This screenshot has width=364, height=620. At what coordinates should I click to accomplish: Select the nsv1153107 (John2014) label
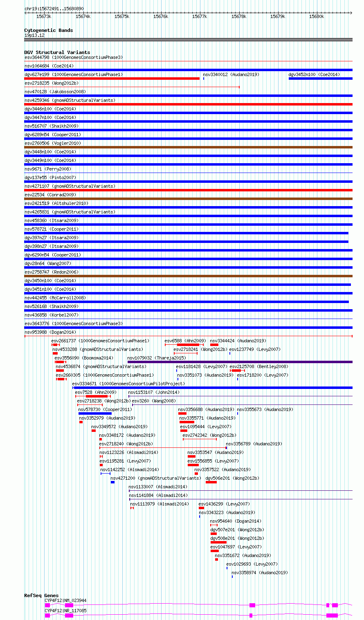pos(154,393)
